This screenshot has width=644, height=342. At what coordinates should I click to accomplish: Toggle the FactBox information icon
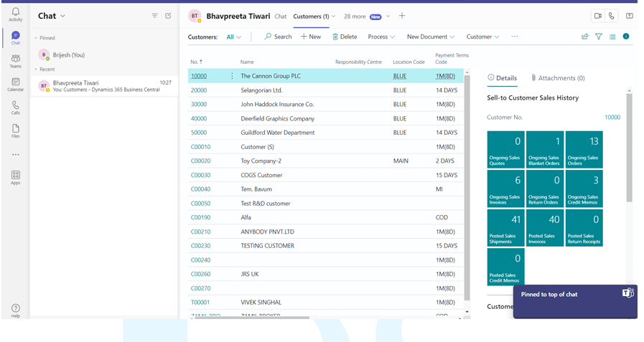click(626, 36)
